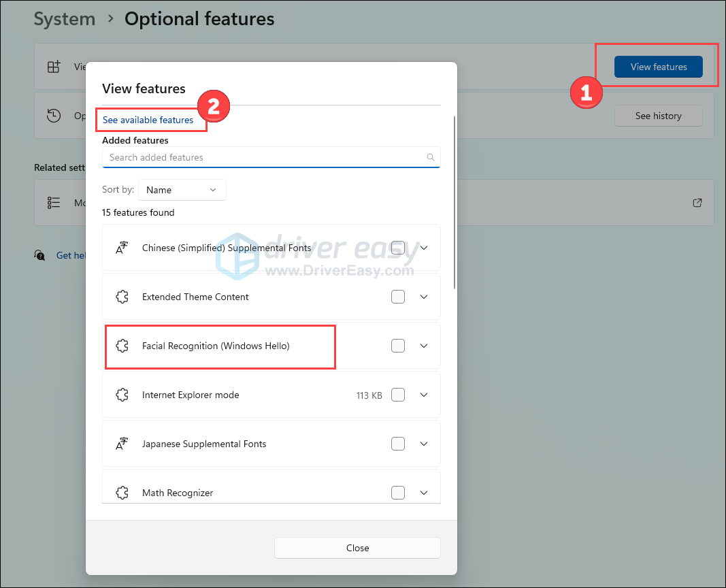Open the See available features link
Screen dimensions: 726x588
pyautogui.click(x=148, y=120)
